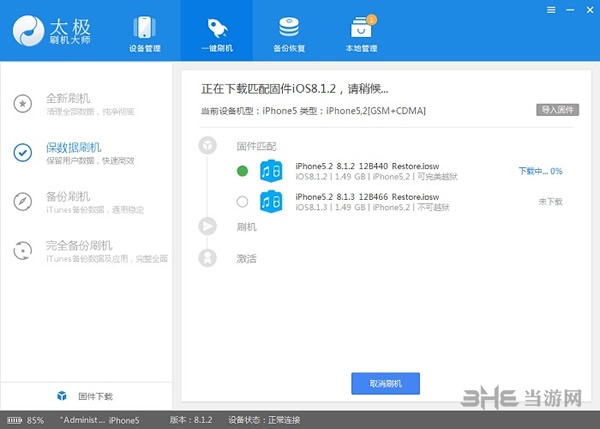Click 版本：8.1.2 version status text
This screenshot has height=429, width=600.
191,420
